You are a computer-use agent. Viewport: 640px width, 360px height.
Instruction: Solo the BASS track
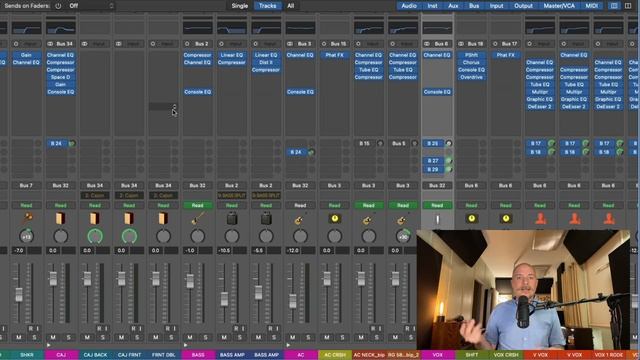[205, 337]
